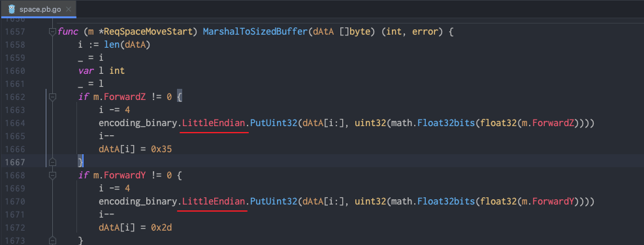Click PutUint32 call on line 1664
Screen dimensions: 644x245
point(274,123)
